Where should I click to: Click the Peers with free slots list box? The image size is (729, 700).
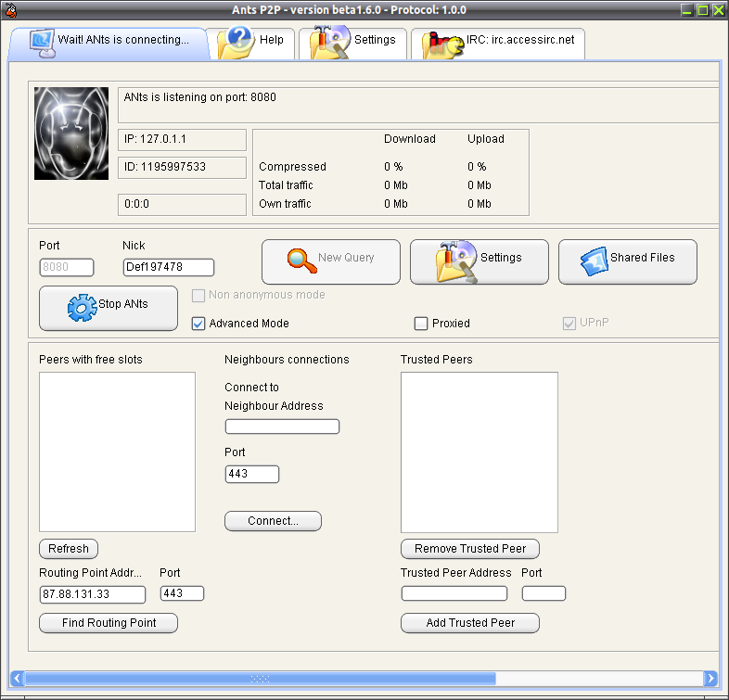117,452
